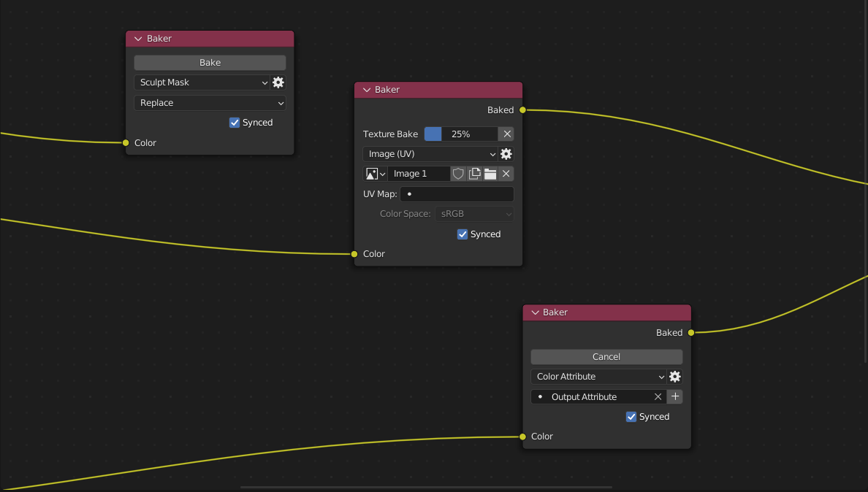Screen dimensions: 868x492
Task: Open a file with the folder icon
Action: [x=490, y=174]
